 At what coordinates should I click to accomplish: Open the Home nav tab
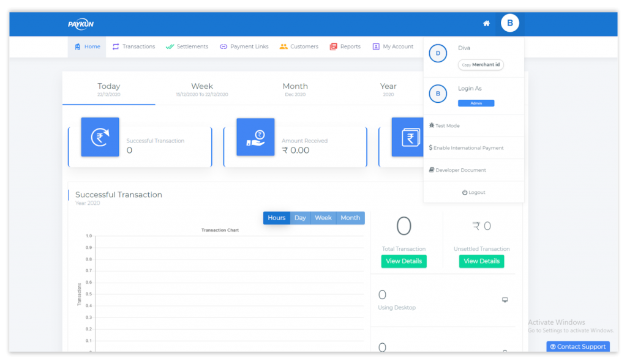(x=87, y=46)
